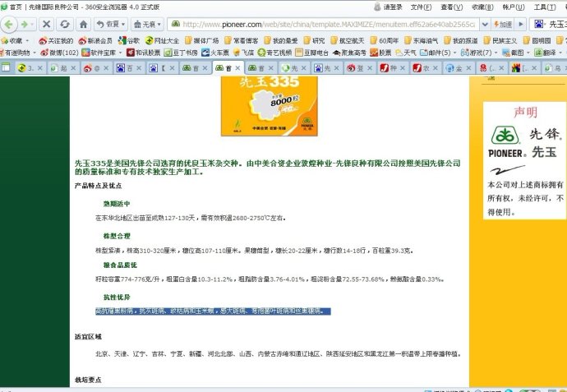The image size is (567, 392).
Task: Open the 查看(V) menu
Action: point(452,7)
